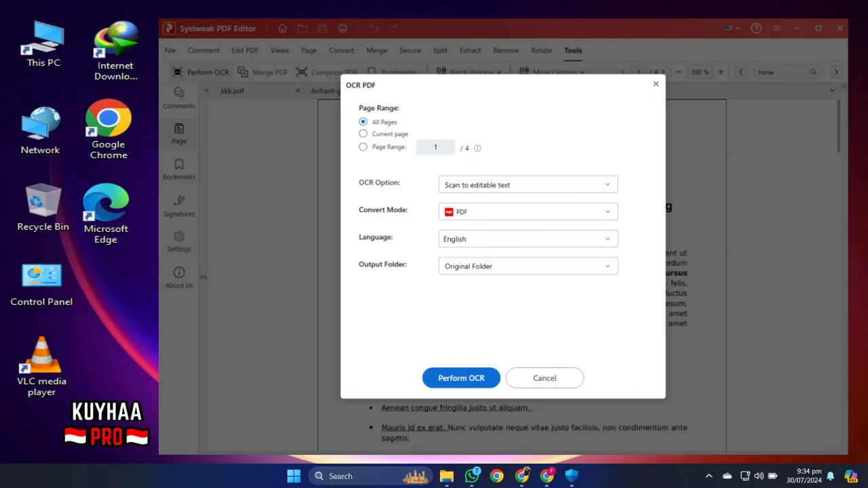Close the OCR PDF dialog with X

point(656,84)
